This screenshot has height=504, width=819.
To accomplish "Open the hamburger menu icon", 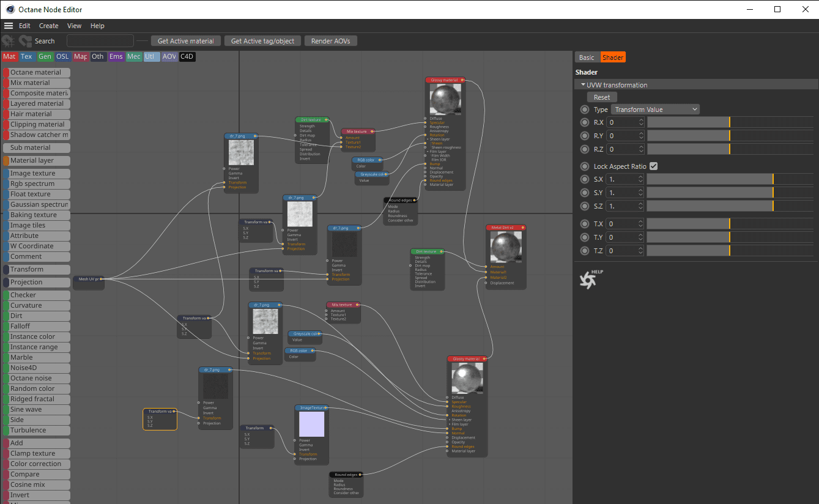I will [9, 26].
